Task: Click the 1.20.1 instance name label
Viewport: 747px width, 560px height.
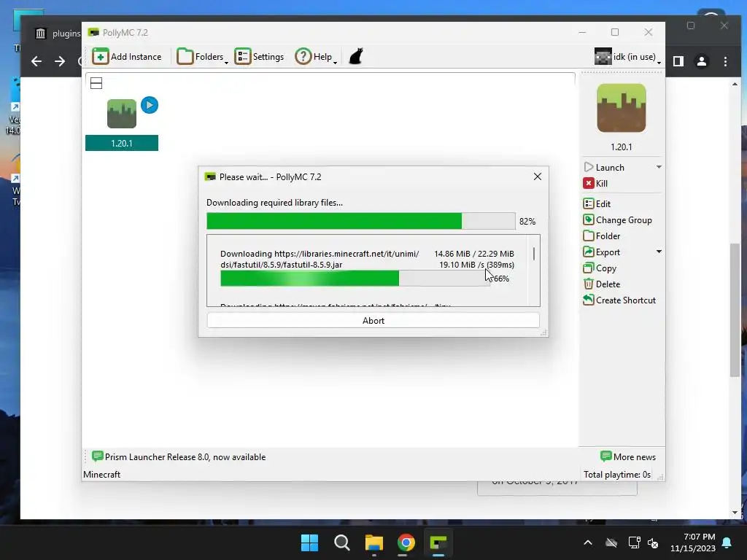Action: click(x=122, y=144)
